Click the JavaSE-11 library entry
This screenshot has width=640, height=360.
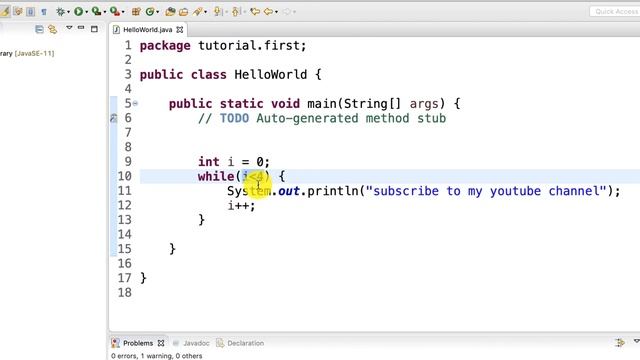tap(27, 53)
